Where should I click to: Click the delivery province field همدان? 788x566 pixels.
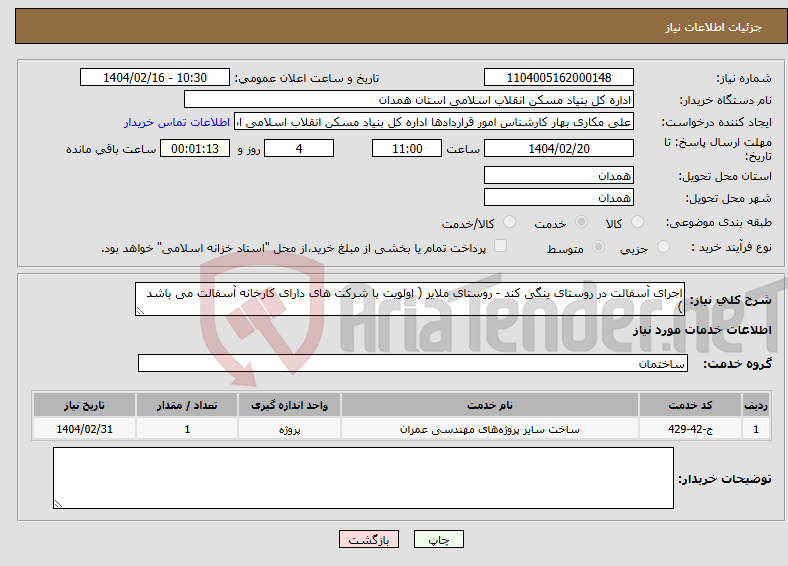558,175
